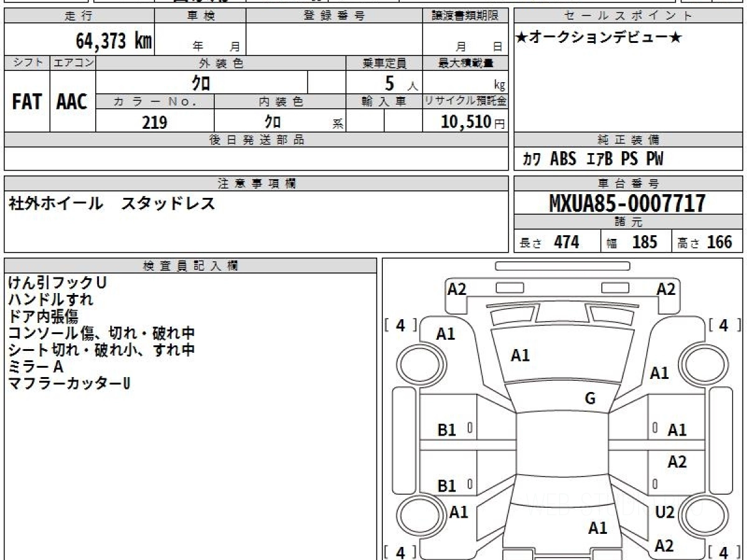The width and height of the screenshot is (747, 560).
Task: Click the G mark on the windshield
Action: point(590,399)
